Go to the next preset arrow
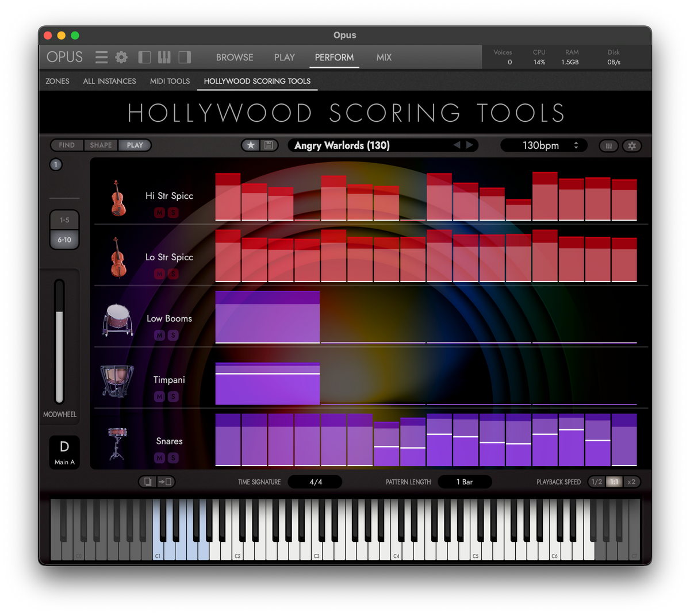This screenshot has width=690, height=616. (x=470, y=145)
